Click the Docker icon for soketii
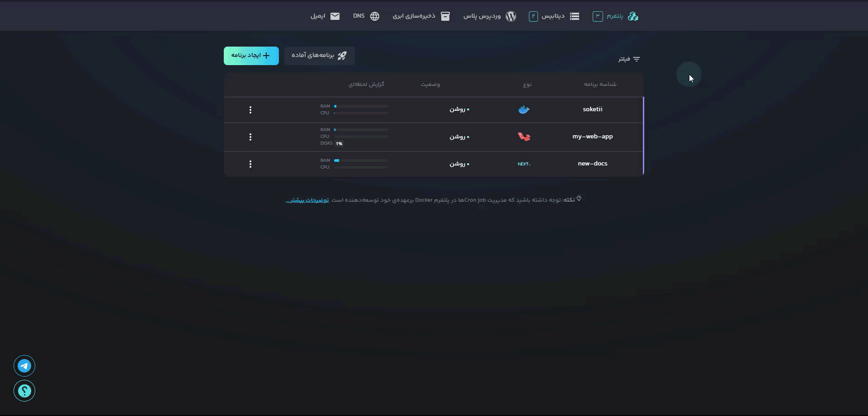The image size is (868, 416). 524,109
